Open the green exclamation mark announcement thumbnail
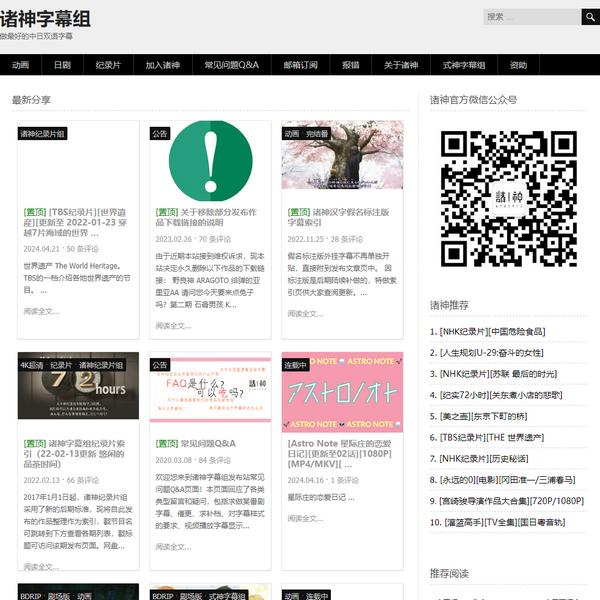The width and height of the screenshot is (600, 600). tap(210, 158)
